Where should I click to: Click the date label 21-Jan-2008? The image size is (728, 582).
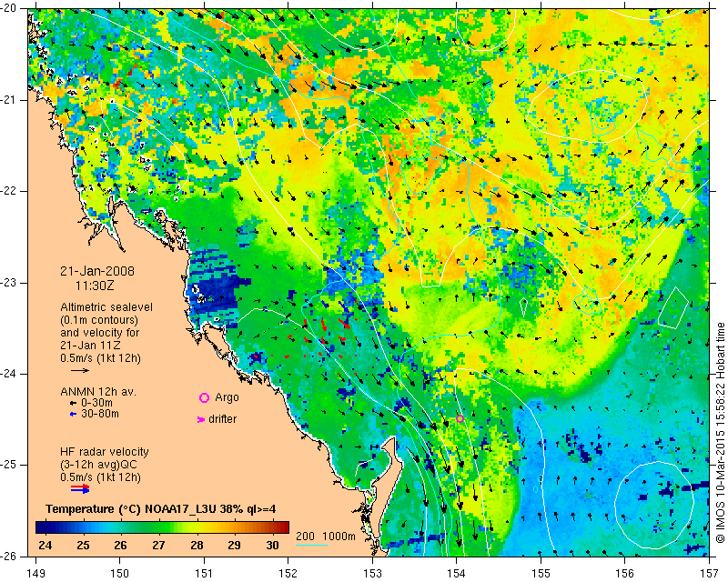[x=97, y=271]
